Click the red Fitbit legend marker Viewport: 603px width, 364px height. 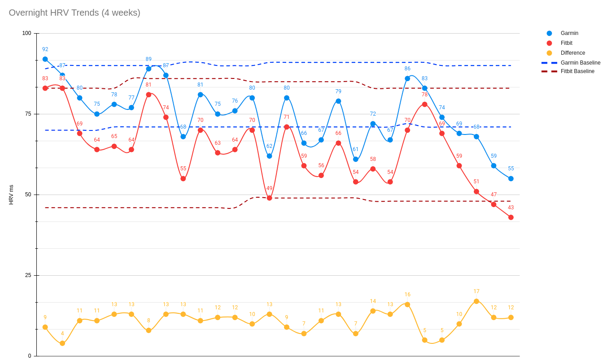(549, 43)
